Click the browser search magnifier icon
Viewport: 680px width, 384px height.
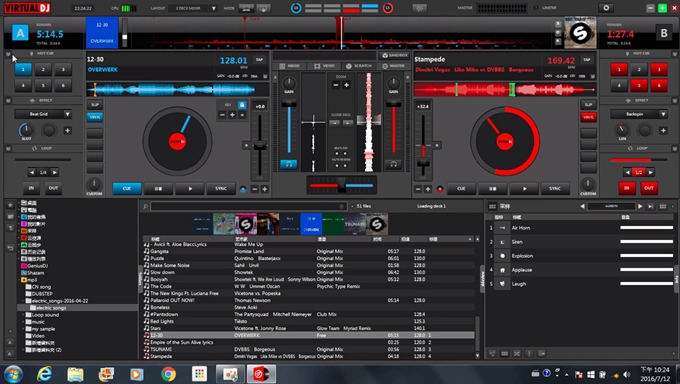pos(146,206)
